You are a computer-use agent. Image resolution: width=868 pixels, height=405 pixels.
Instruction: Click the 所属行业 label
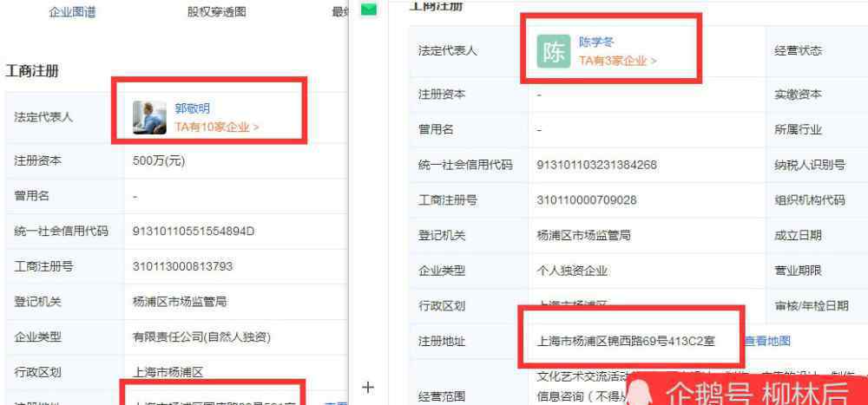coord(798,129)
